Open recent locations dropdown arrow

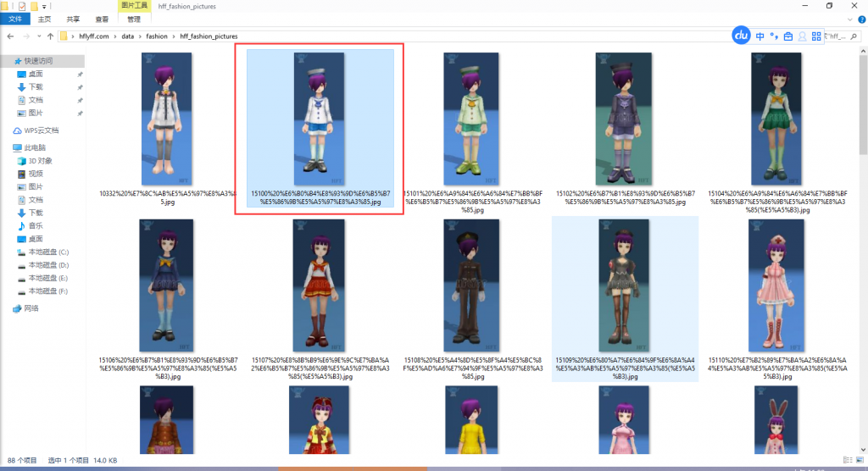pos(39,36)
